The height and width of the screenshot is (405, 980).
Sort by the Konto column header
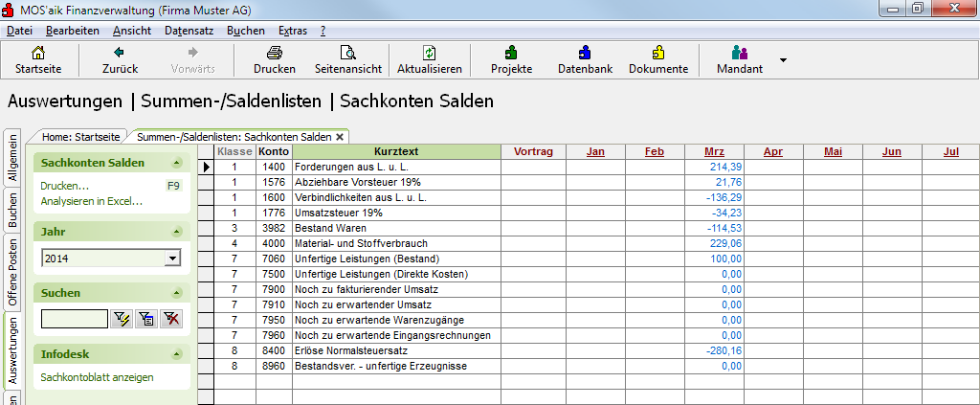(x=274, y=152)
